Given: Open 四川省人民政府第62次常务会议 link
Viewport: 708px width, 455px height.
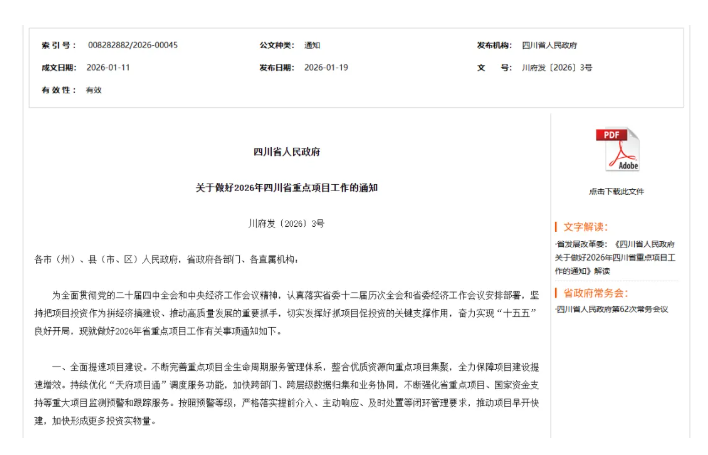Looking at the screenshot, I should (x=613, y=309).
